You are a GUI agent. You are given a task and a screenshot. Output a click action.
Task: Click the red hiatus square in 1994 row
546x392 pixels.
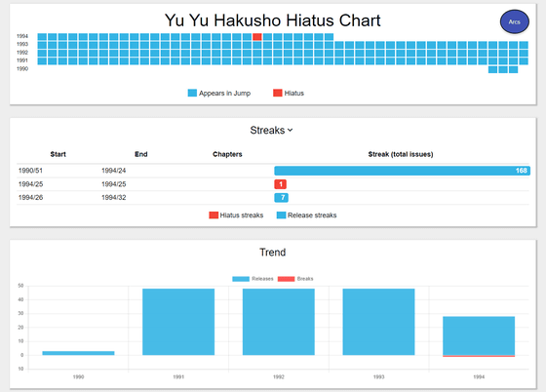257,36
